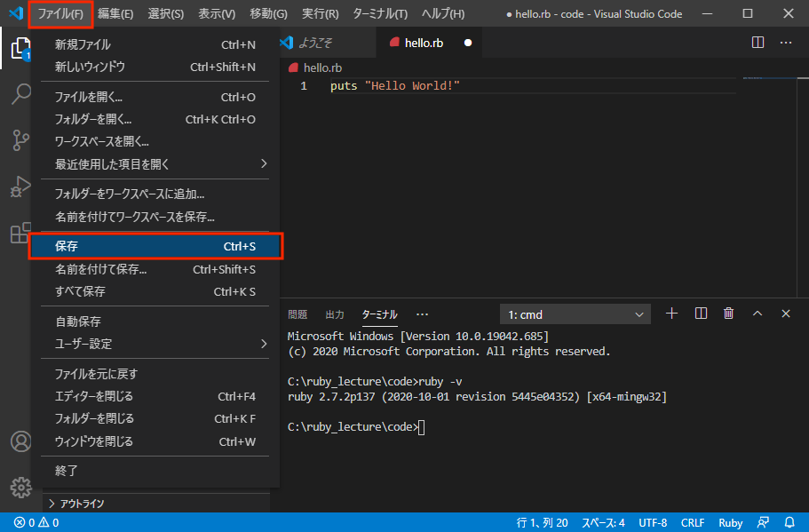Show more panel tabs ellipsis
This screenshot has width=809, height=532.
422,314
